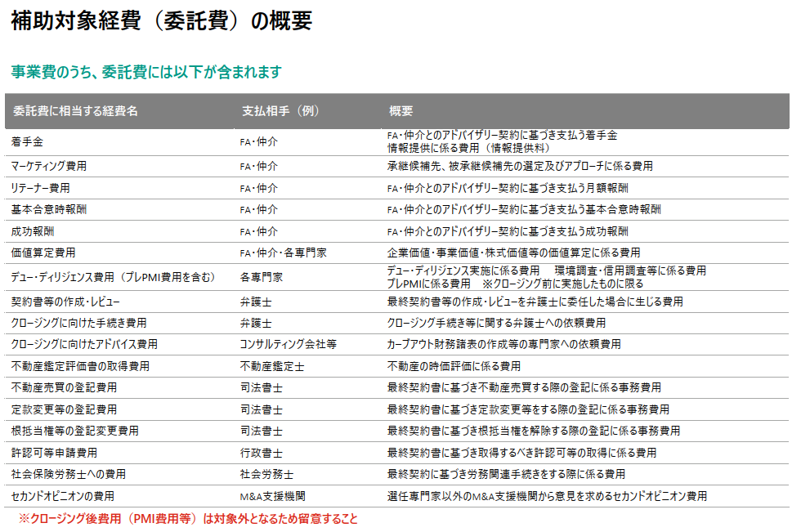Click 弁護士 payee in 契約書等の作成・レビュー row
The image size is (801, 532).
pyautogui.click(x=256, y=302)
